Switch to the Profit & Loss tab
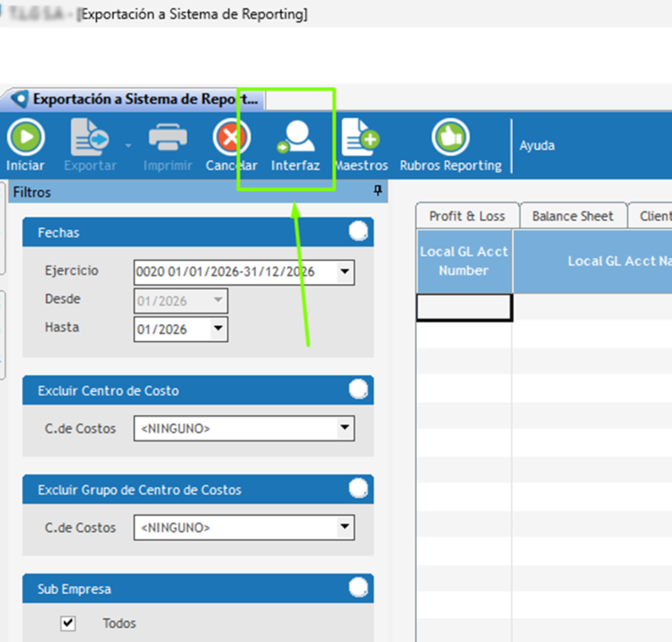672x642 pixels. [467, 216]
